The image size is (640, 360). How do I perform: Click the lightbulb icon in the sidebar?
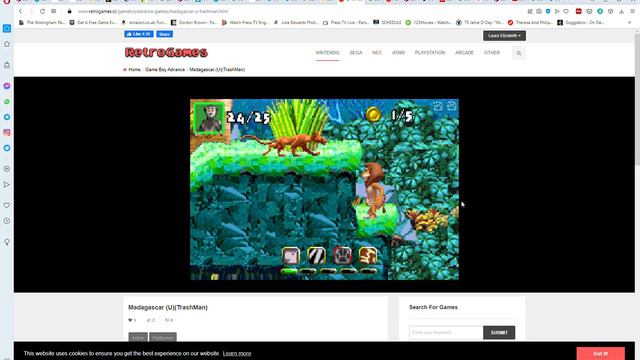coord(7,242)
